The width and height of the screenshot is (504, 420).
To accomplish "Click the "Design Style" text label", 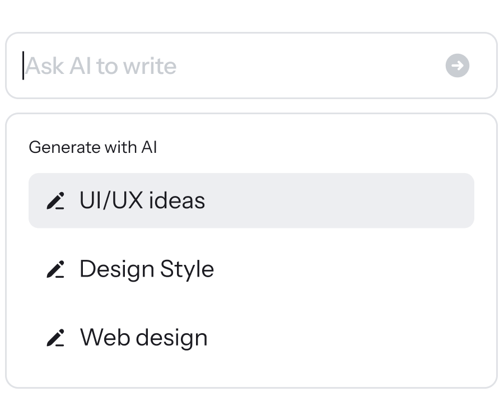I will coord(147,269).
